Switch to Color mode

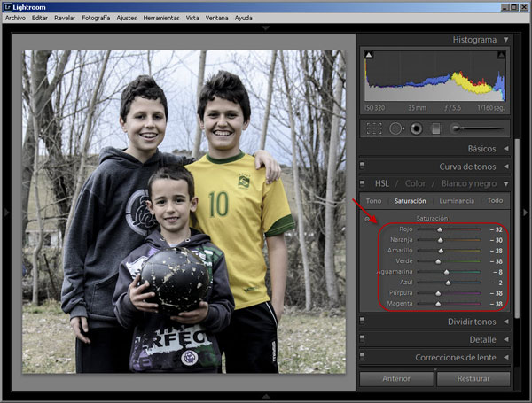415,183
